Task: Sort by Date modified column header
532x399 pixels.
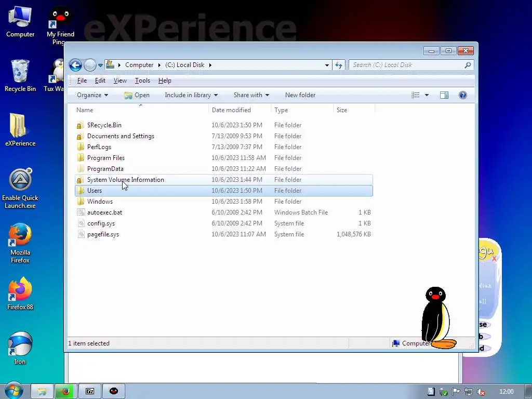Action: pyautogui.click(x=231, y=110)
